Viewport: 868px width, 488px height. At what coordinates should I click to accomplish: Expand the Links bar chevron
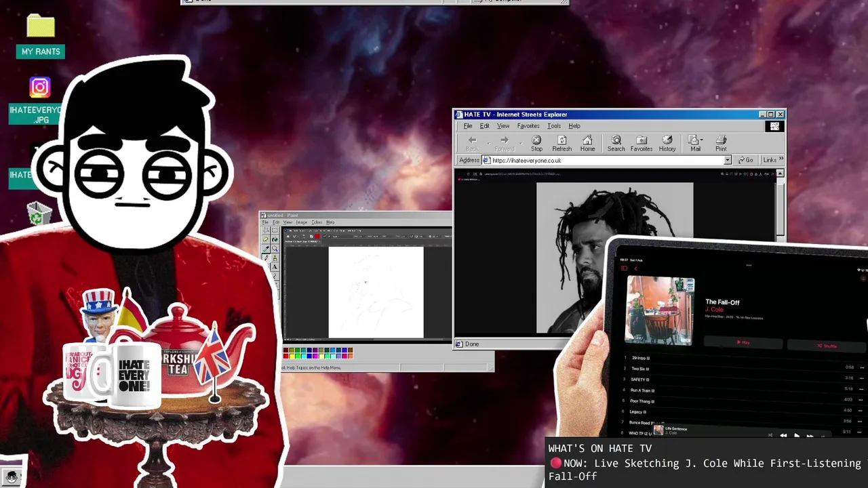[781, 159]
